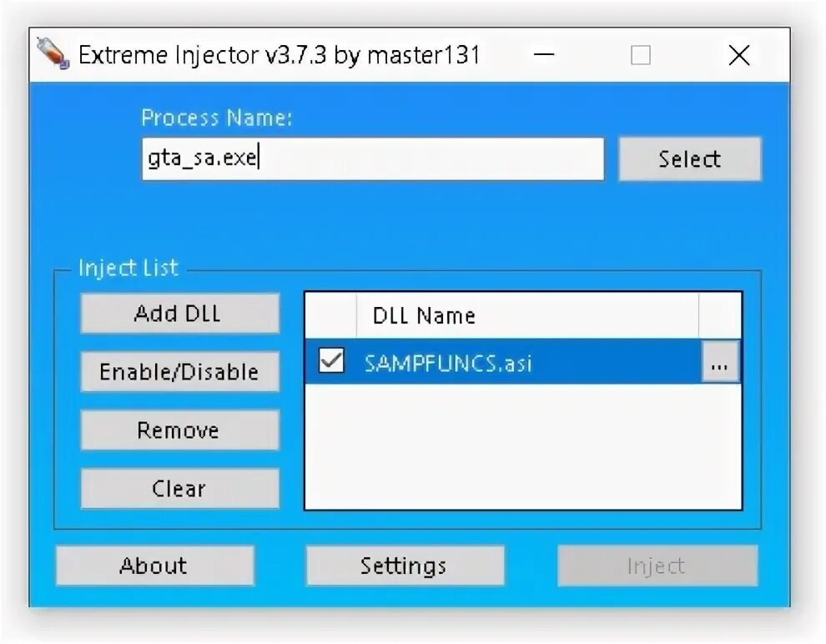Screen dimensions: 826x644
Task: Click the Add DLL button
Action: tap(179, 314)
